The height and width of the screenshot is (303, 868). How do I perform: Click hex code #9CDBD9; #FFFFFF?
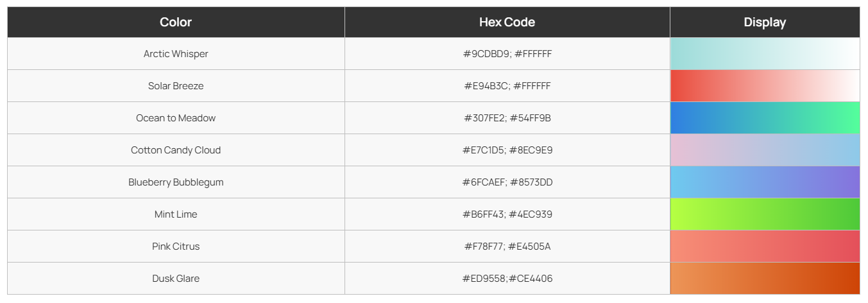coord(507,54)
